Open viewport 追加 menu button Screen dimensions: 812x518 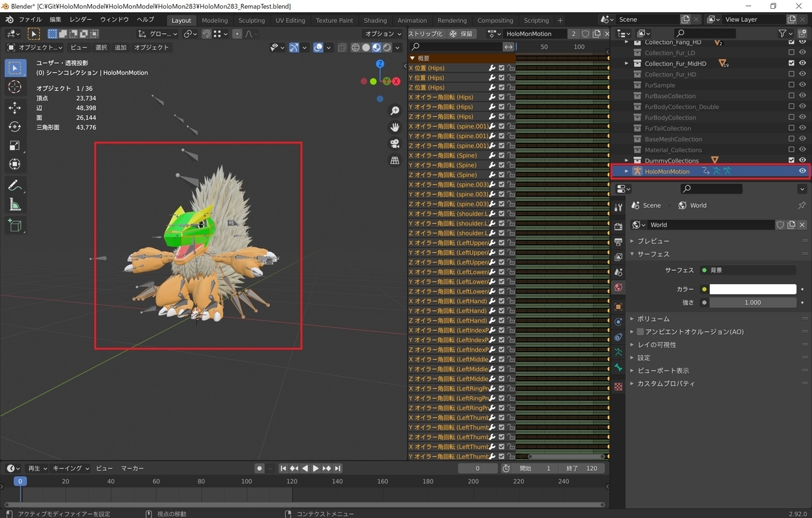point(120,47)
